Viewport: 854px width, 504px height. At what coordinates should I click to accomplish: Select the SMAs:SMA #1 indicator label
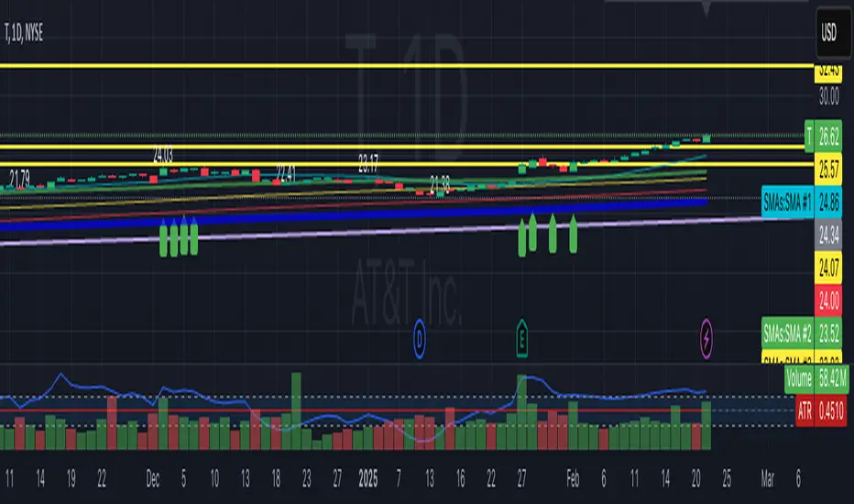tap(787, 203)
